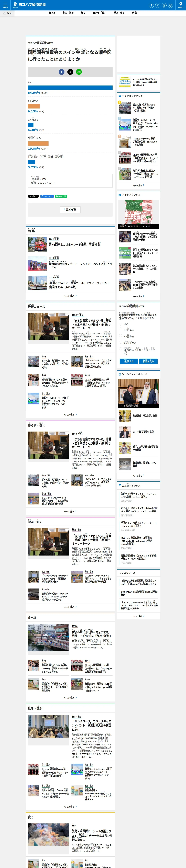This screenshot has width=186, height=868.
Task: Open 買う in the top navigation
Action: point(83,13)
